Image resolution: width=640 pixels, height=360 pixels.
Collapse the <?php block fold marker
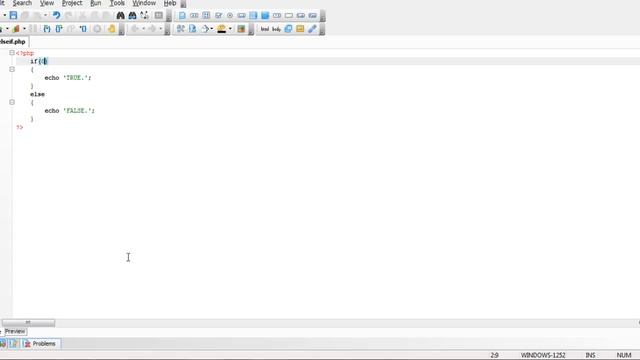pos(12,53)
